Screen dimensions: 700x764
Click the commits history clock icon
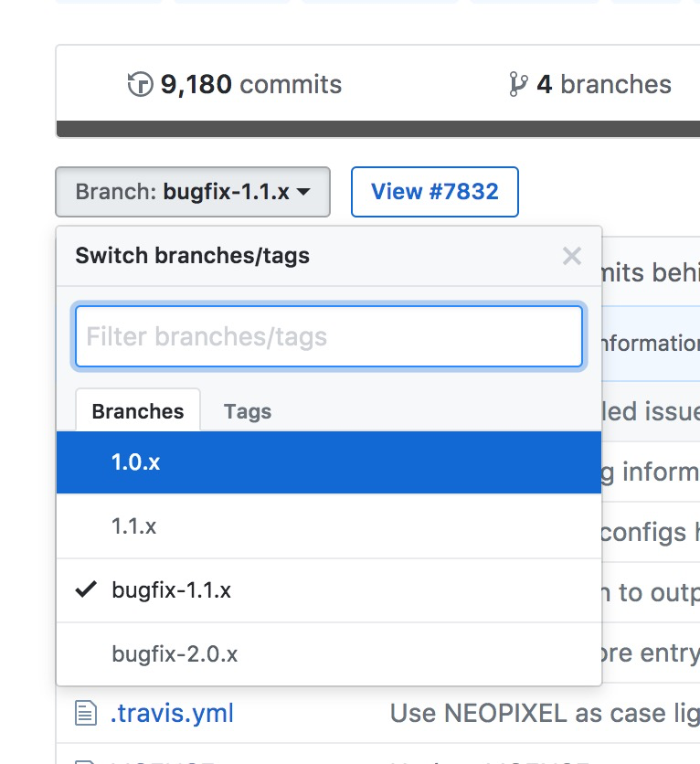click(x=141, y=84)
